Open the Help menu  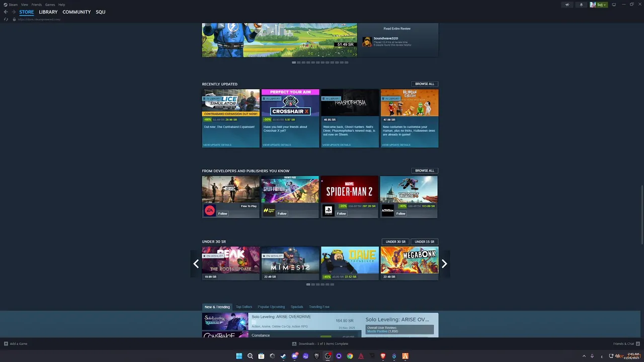(x=61, y=5)
